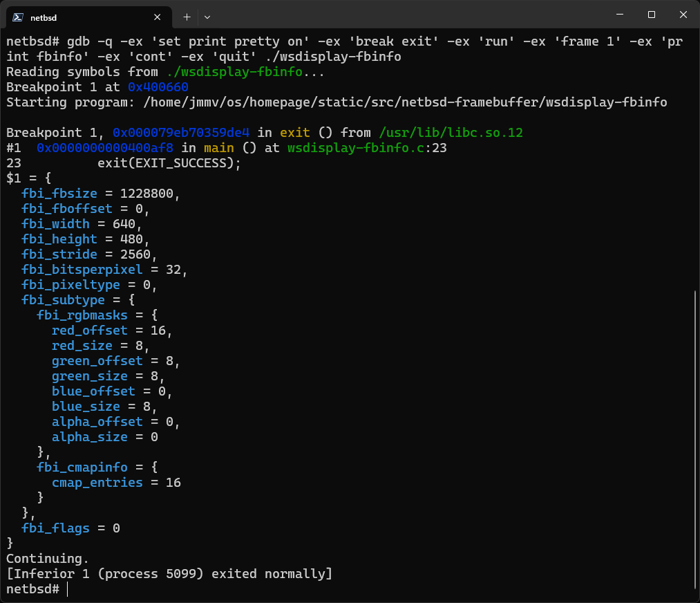The height and width of the screenshot is (603, 700).
Task: Click the fbi_bitsperpixel = 32 line
Action: pyautogui.click(x=104, y=269)
